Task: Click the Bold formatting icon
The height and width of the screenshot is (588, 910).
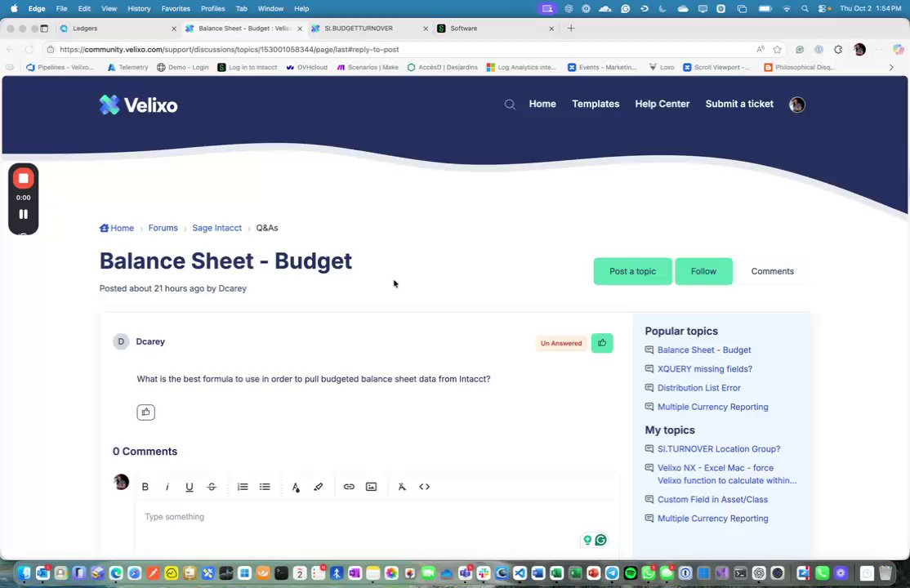Action: point(145,487)
